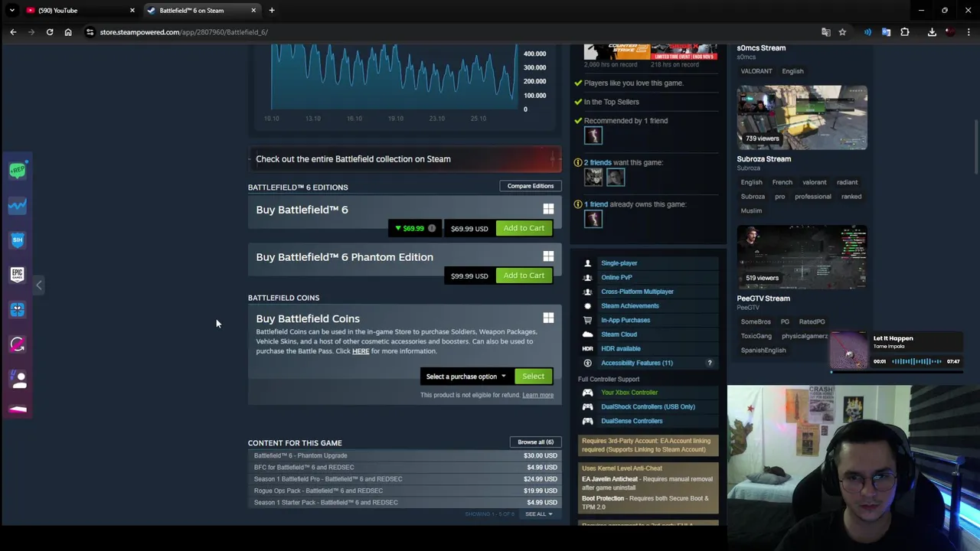Open the Single-player feature link
Viewport: 980px width, 551px height.
(x=619, y=263)
